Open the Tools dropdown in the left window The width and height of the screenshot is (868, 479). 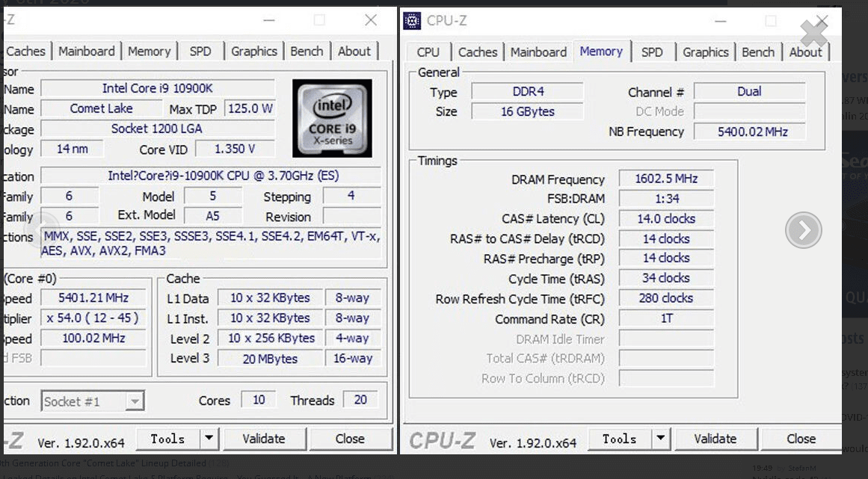[x=209, y=439]
